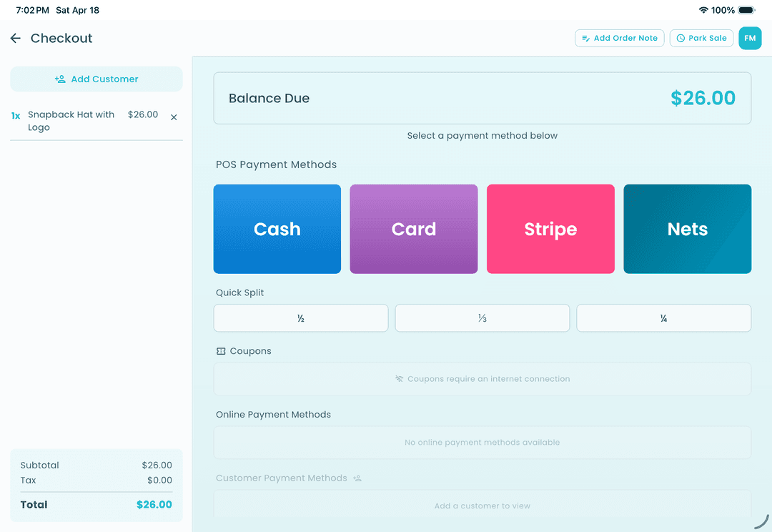Click 'No online payment methods available' box

482,443
